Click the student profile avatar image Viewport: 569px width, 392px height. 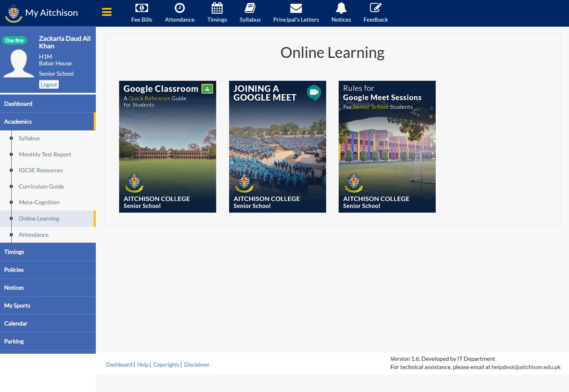click(x=19, y=63)
